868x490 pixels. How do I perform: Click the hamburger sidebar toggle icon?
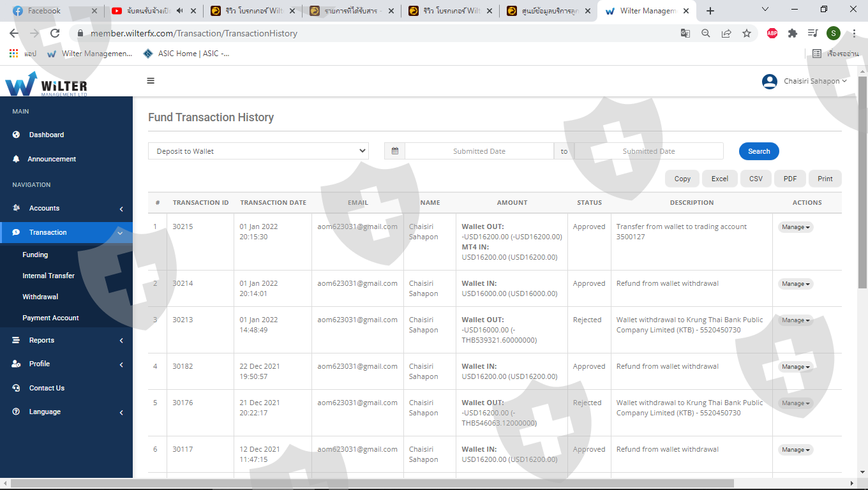[x=151, y=81]
